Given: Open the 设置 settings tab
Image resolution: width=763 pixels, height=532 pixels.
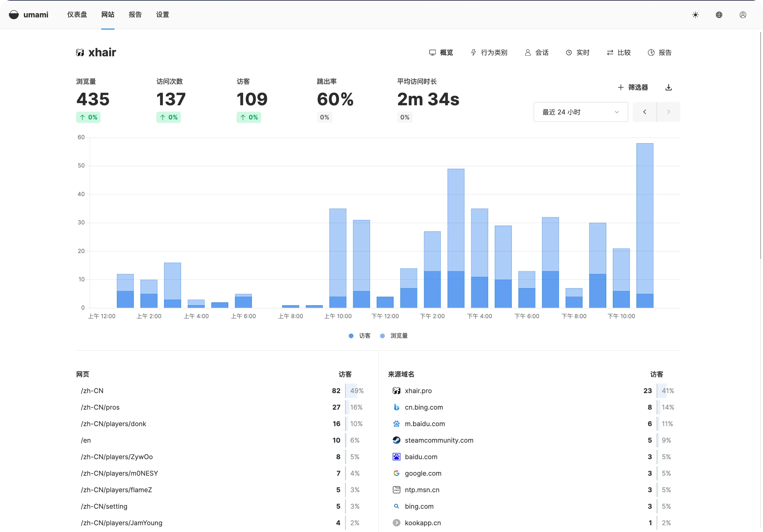Looking at the screenshot, I should (x=163, y=15).
